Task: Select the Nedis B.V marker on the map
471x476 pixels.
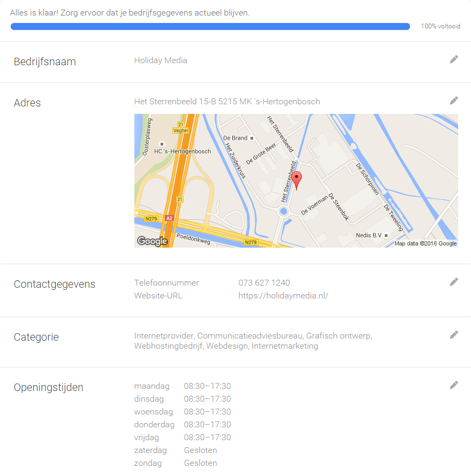Action: pyautogui.click(x=386, y=235)
